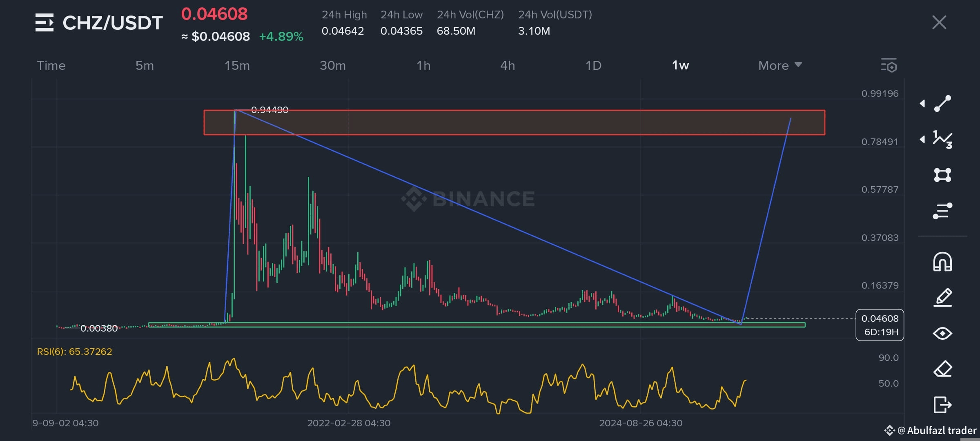The width and height of the screenshot is (980, 441).
Task: Open the More timeframes dropdown
Action: (x=780, y=65)
